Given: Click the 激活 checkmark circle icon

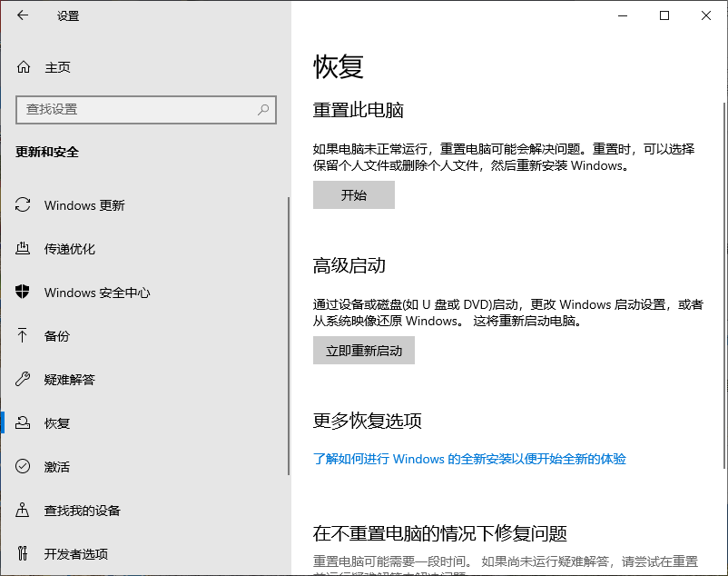Looking at the screenshot, I should [x=24, y=467].
